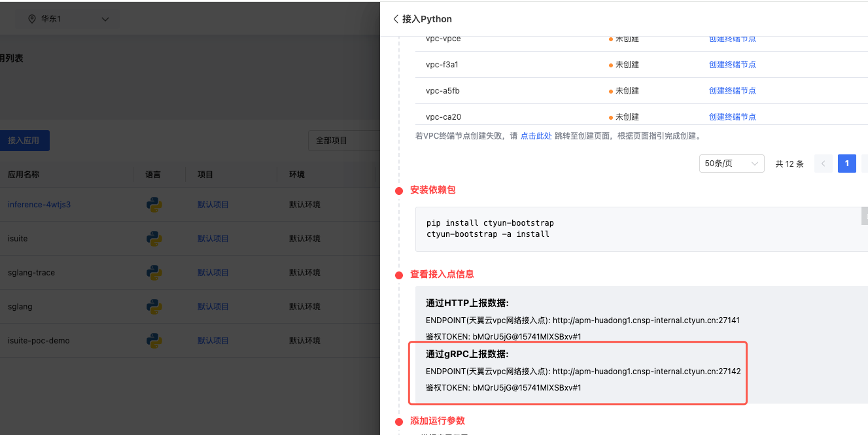Image resolution: width=868 pixels, height=435 pixels.
Task: Click the Python icon in the isuite-poc-demo row
Action: coord(154,341)
